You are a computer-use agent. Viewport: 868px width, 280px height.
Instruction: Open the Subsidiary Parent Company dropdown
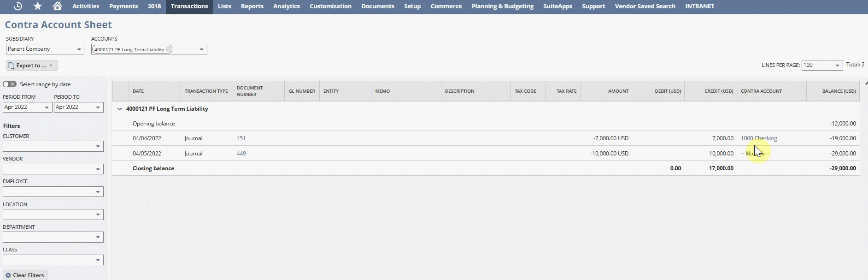pos(45,49)
